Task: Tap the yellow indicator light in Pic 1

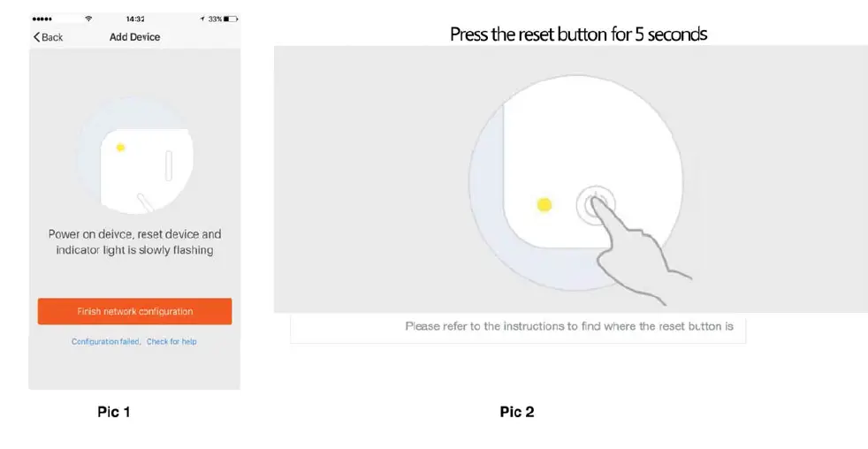Action: pyautogui.click(x=120, y=148)
